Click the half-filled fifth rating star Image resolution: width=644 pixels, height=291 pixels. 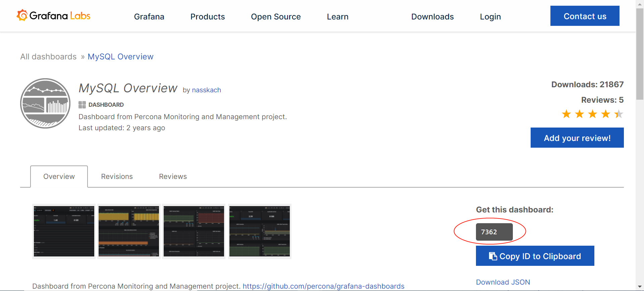point(619,114)
